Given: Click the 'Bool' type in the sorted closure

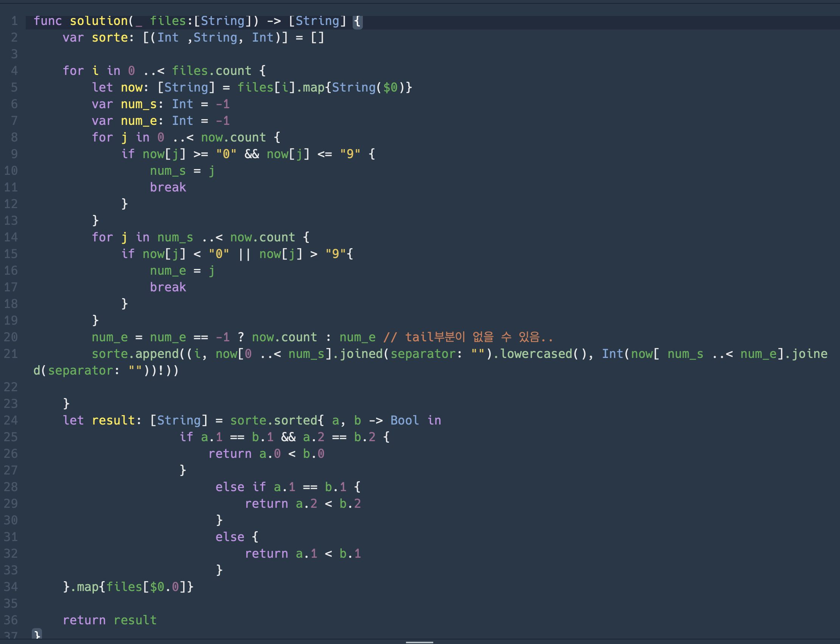Looking at the screenshot, I should (x=404, y=420).
